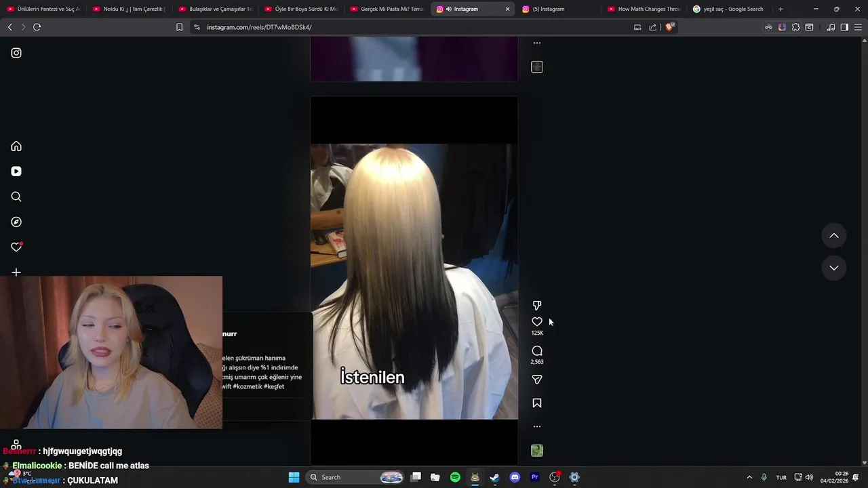
Task: Open the clock showing 00:26
Action: pyautogui.click(x=835, y=477)
